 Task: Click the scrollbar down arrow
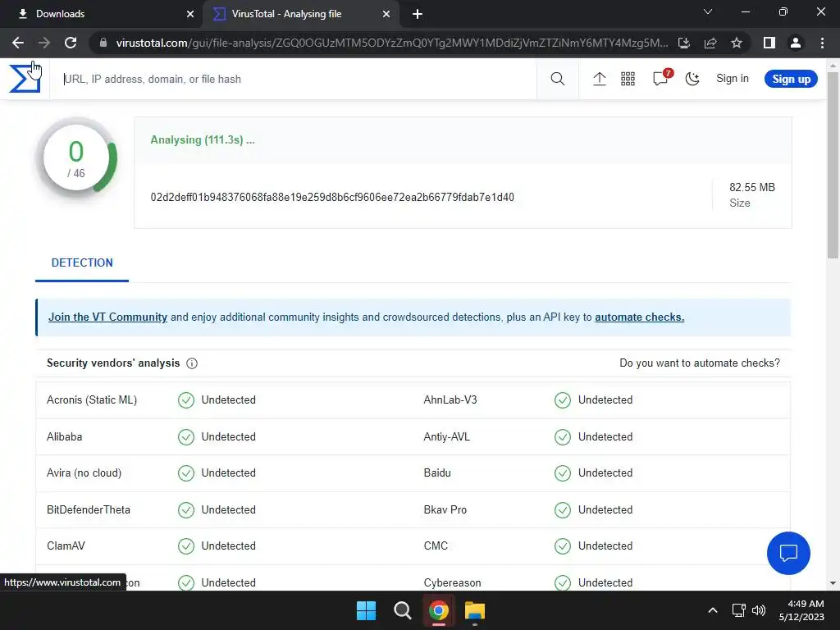click(833, 583)
